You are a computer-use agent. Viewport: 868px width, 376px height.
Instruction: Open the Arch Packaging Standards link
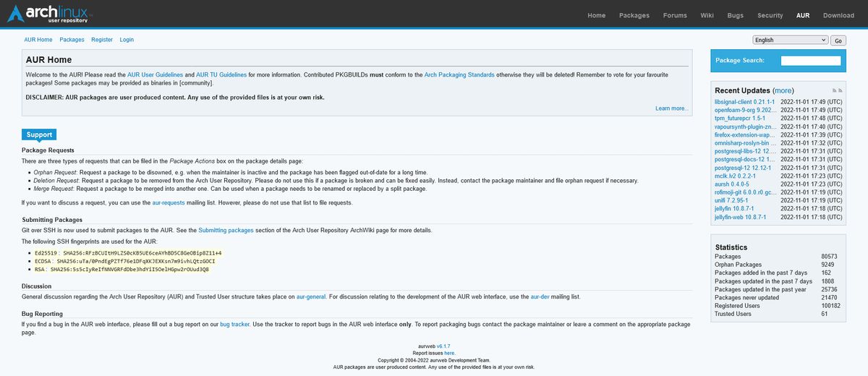pyautogui.click(x=459, y=74)
